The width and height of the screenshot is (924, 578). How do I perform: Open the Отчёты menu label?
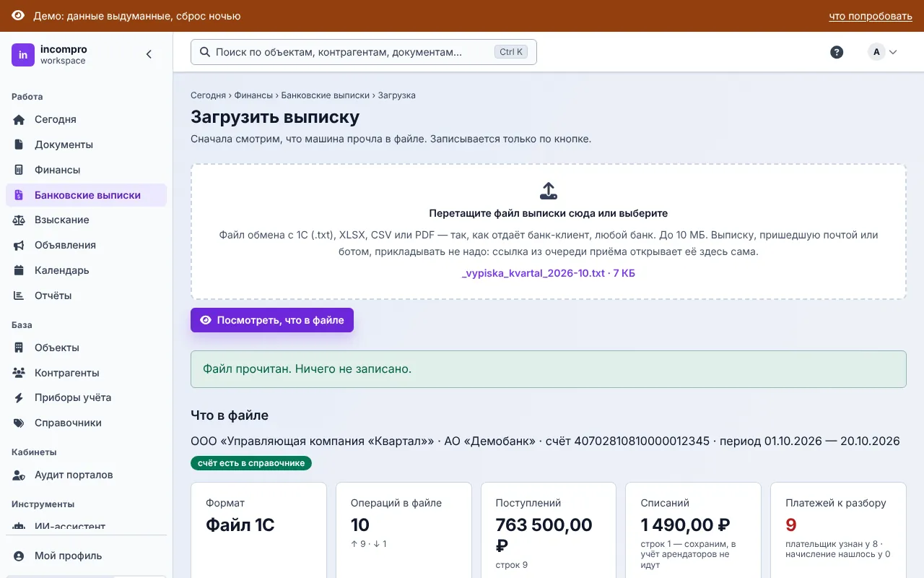point(53,296)
